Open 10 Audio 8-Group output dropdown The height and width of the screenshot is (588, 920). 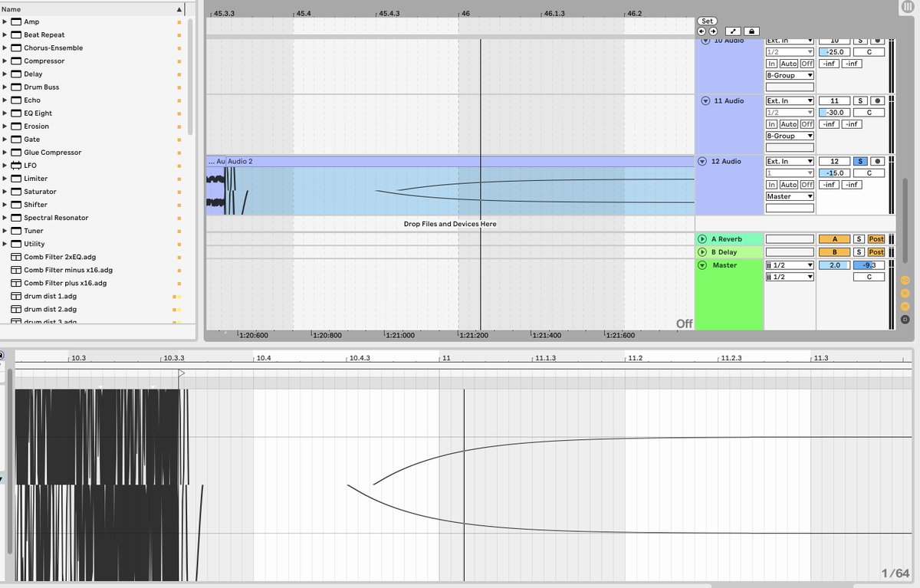click(x=790, y=75)
